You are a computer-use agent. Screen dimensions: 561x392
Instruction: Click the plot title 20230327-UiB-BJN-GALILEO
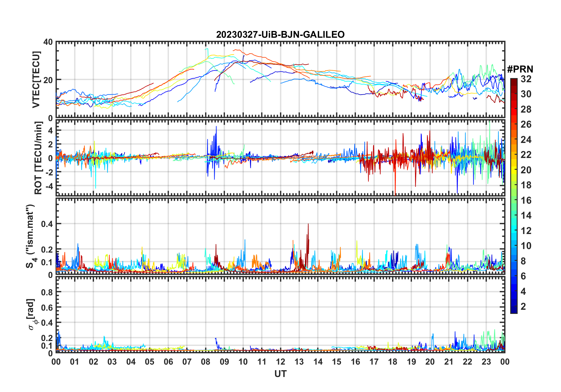(x=280, y=34)
